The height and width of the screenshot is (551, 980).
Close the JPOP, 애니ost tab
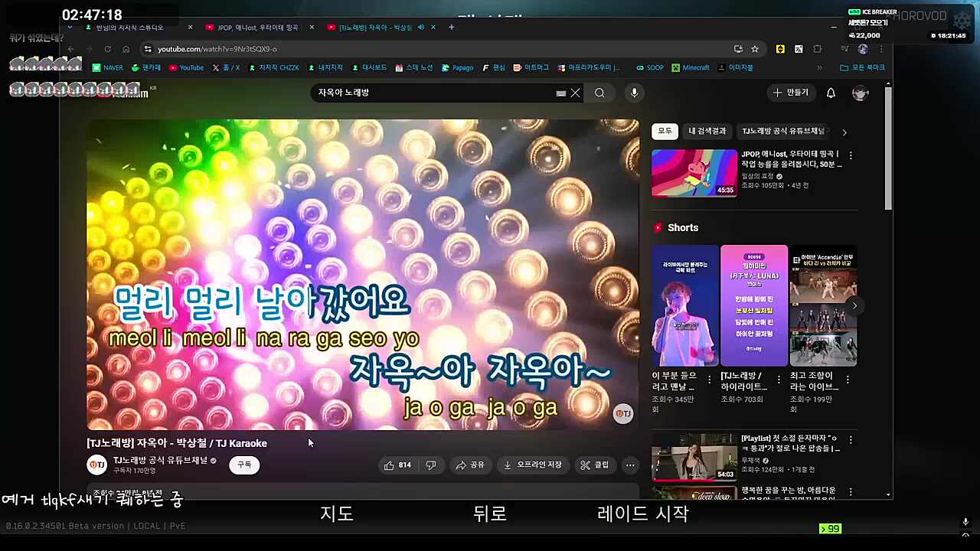pos(312,27)
